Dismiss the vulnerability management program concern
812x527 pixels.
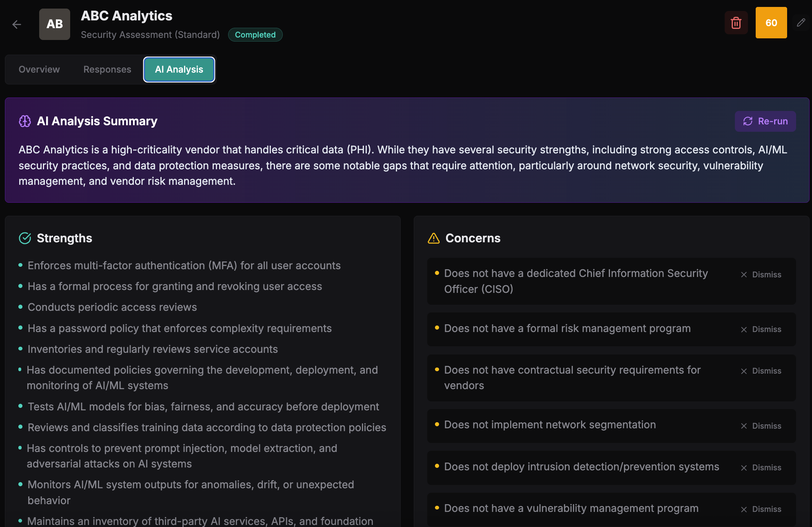tap(761, 509)
